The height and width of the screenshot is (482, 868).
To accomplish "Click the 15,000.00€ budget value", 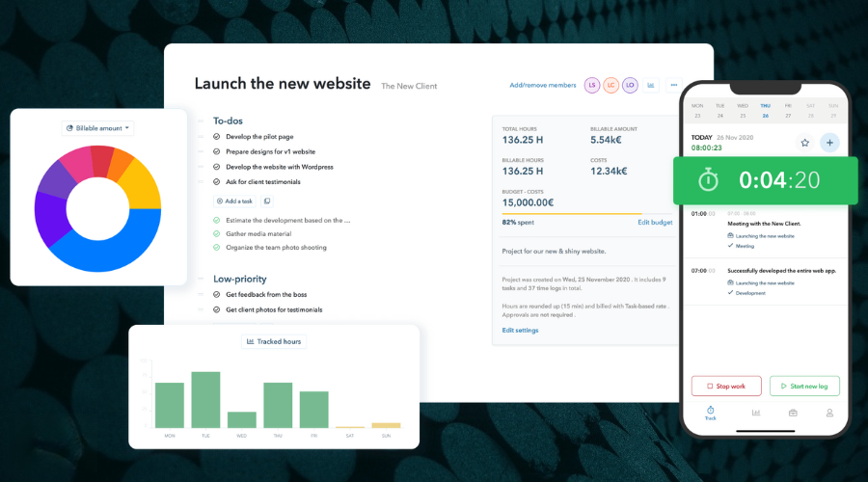I will click(528, 202).
